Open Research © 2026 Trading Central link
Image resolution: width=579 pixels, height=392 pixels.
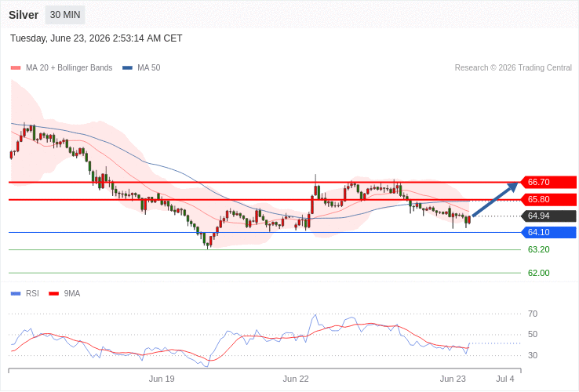513,68
